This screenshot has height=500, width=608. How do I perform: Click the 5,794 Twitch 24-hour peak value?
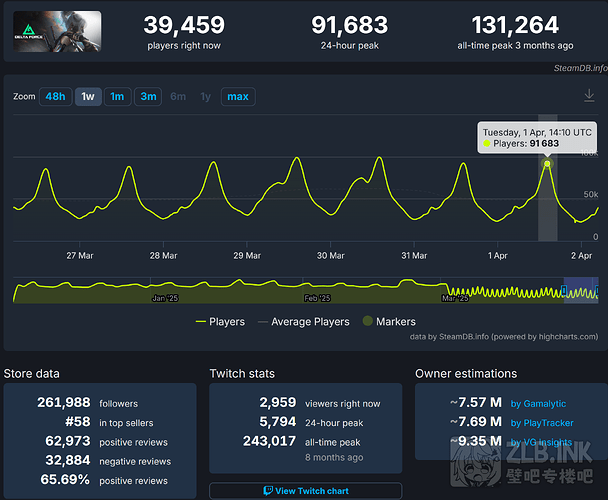coord(278,422)
